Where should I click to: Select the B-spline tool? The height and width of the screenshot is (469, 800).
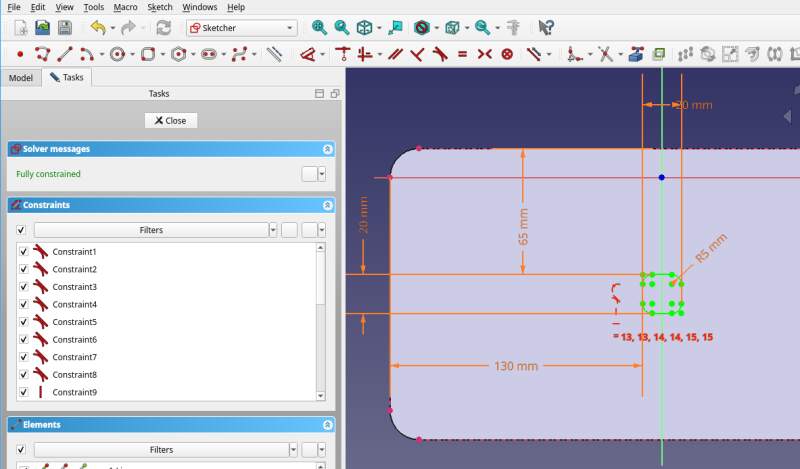point(239,54)
